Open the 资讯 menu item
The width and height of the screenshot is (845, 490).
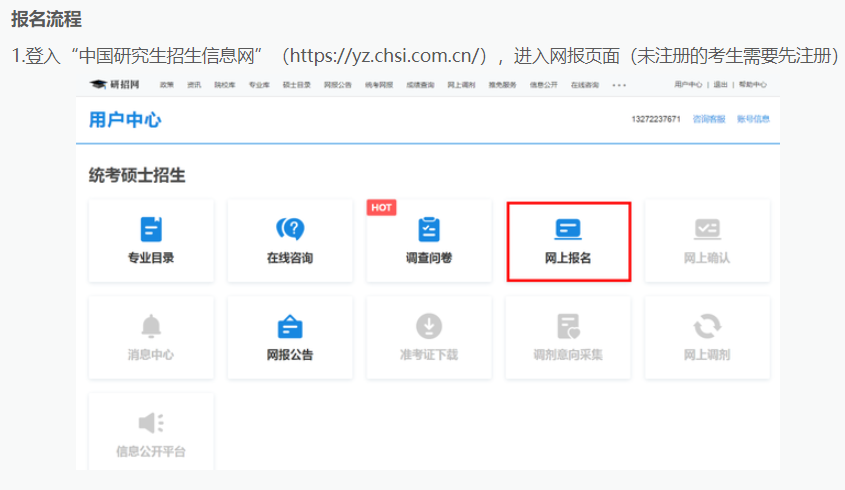194,85
